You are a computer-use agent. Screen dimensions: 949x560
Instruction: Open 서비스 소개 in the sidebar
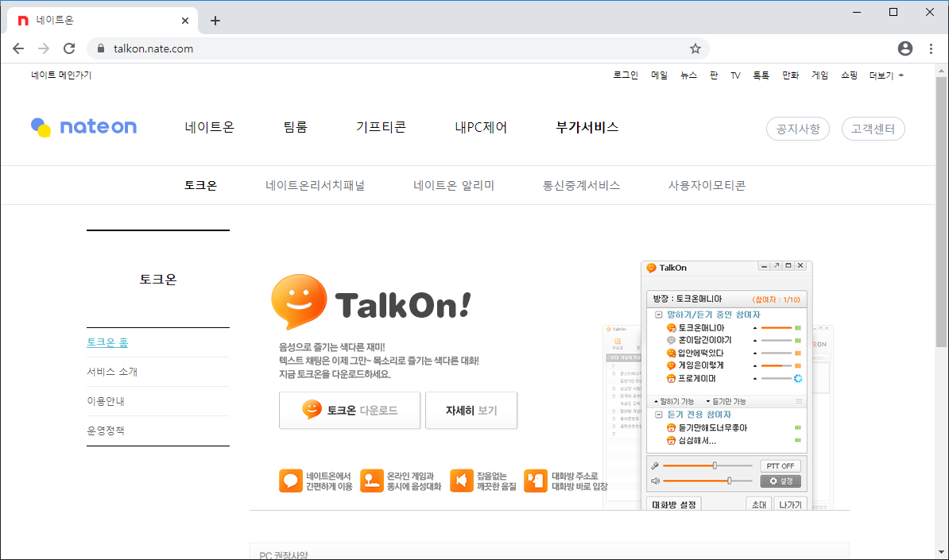coord(112,371)
